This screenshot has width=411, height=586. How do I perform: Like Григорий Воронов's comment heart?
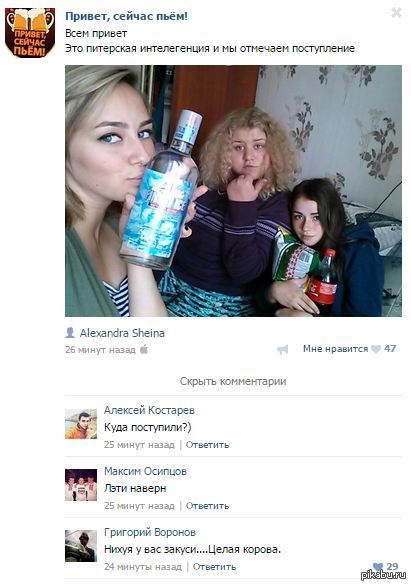coord(378,566)
